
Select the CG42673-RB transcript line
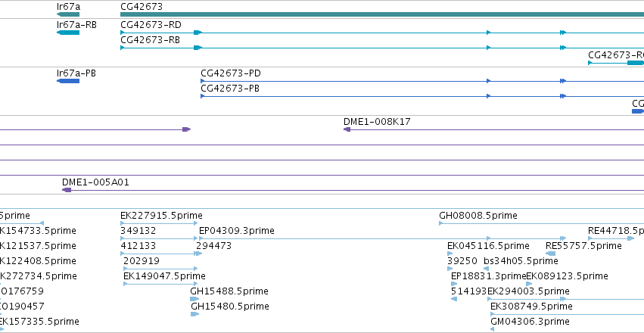pos(382,48)
